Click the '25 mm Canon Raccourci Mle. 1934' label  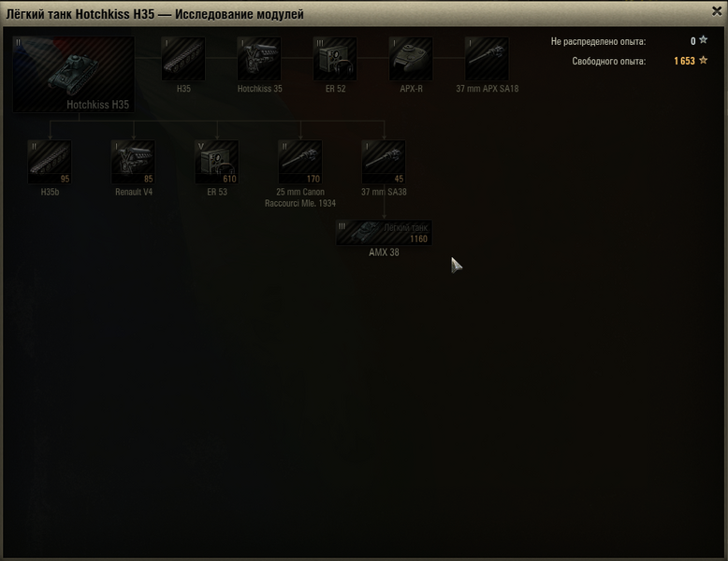[x=300, y=197]
